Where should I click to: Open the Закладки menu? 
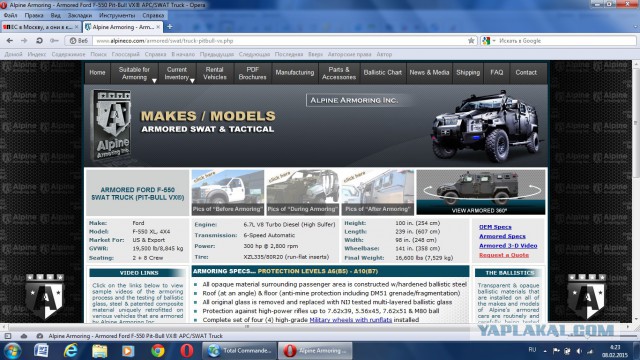coord(80,16)
